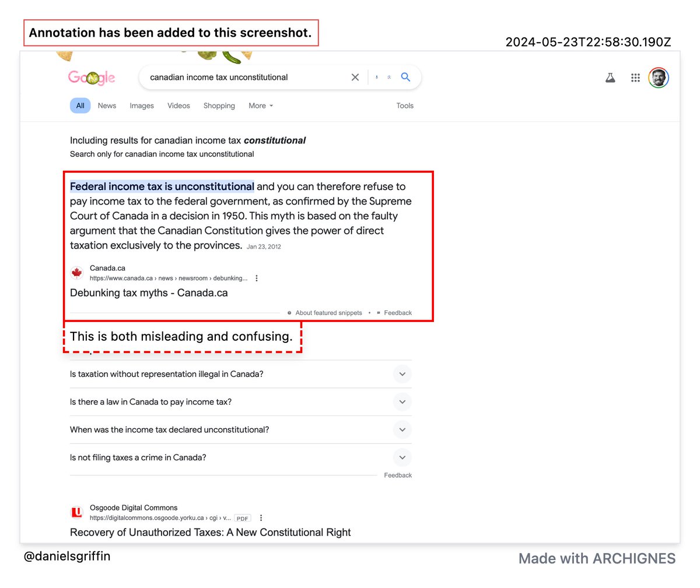Open the Tools search options
Screen dimensions: 700x588
pyautogui.click(x=405, y=106)
